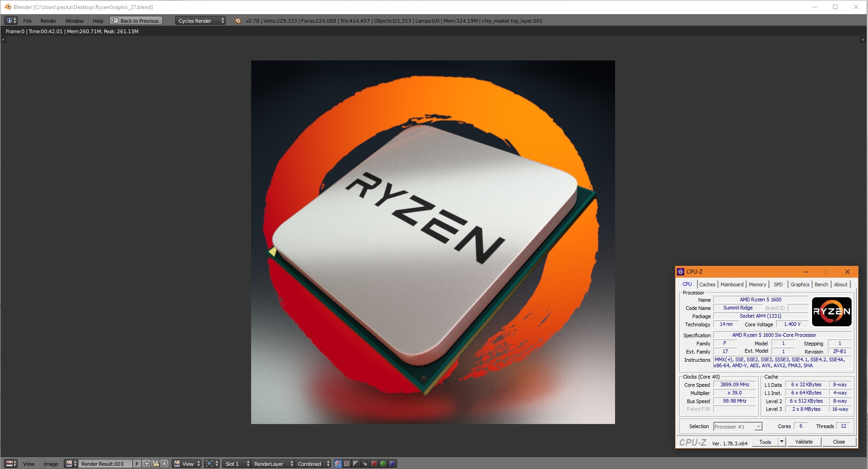Click the open image folder icon
The width and height of the screenshot is (868, 469).
(x=156, y=464)
